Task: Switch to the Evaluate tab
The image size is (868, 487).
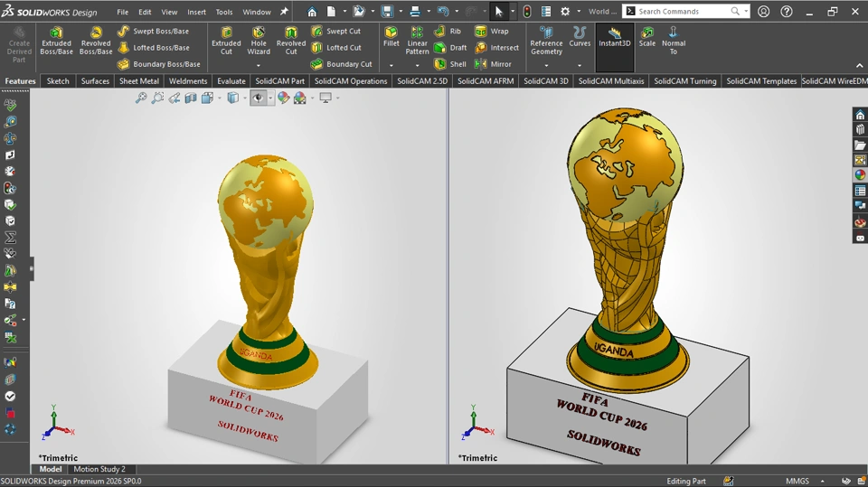Action: click(231, 80)
